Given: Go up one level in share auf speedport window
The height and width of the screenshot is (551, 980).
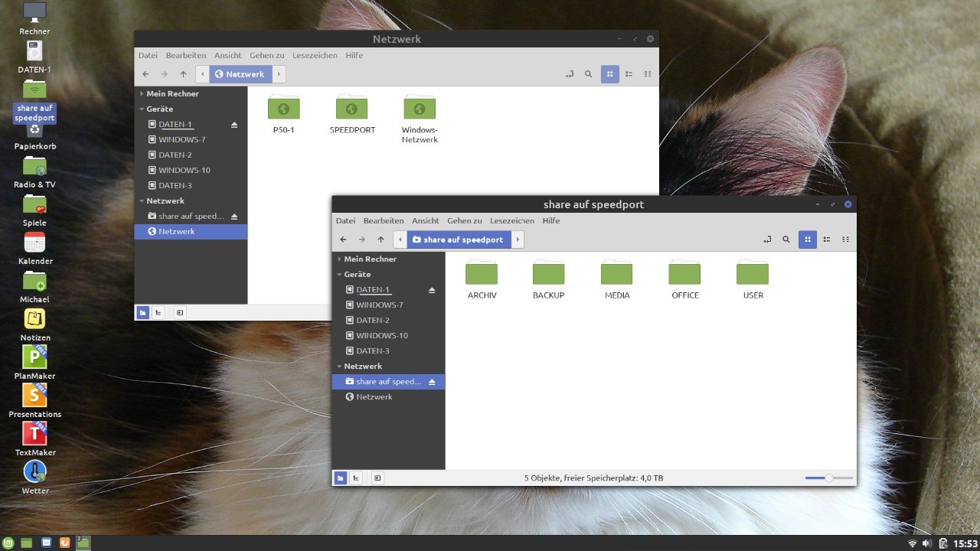Looking at the screenshot, I should [x=381, y=240].
